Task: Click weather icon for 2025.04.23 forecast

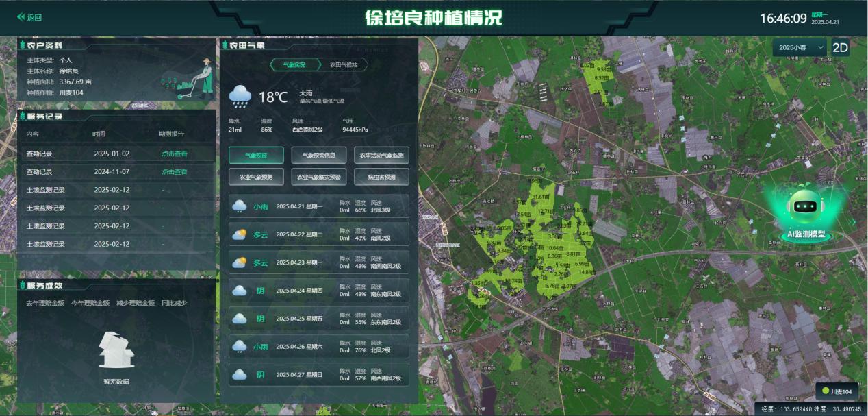Action: point(240,262)
